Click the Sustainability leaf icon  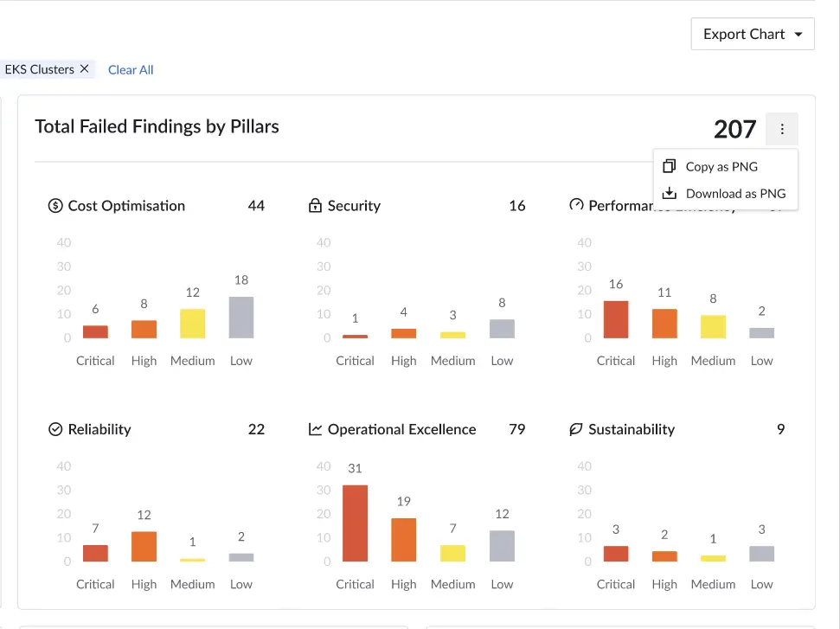(x=576, y=429)
